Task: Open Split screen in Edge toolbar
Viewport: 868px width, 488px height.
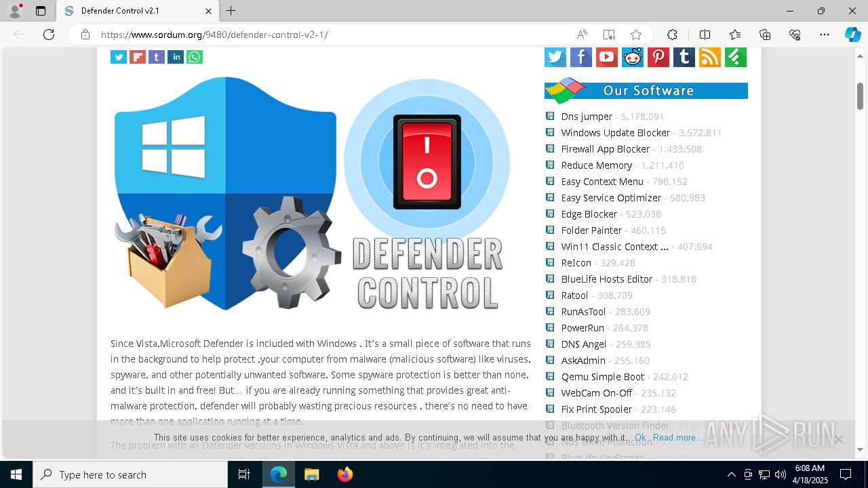Action: [705, 35]
